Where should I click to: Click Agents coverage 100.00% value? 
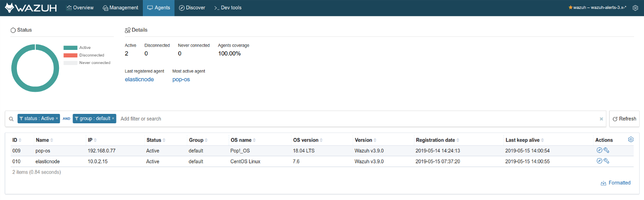tap(229, 54)
